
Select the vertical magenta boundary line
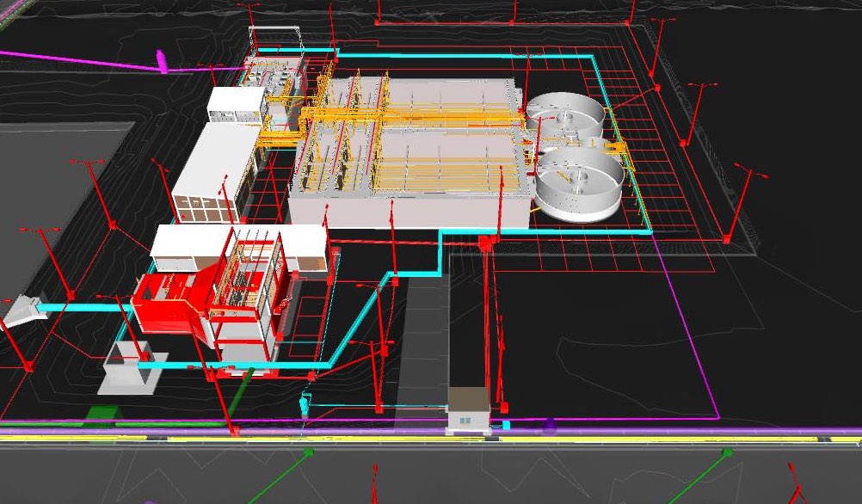(687, 329)
